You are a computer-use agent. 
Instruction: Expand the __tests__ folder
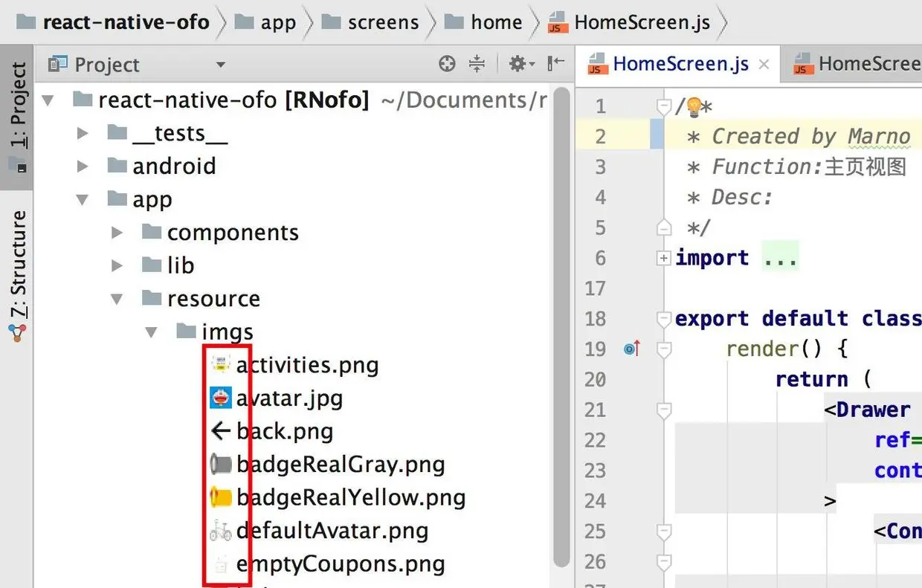point(83,134)
